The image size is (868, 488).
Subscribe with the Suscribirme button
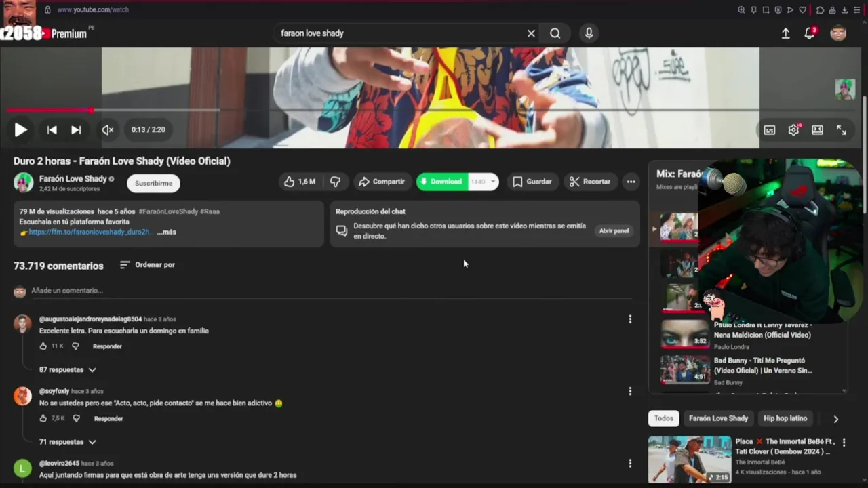[153, 183]
